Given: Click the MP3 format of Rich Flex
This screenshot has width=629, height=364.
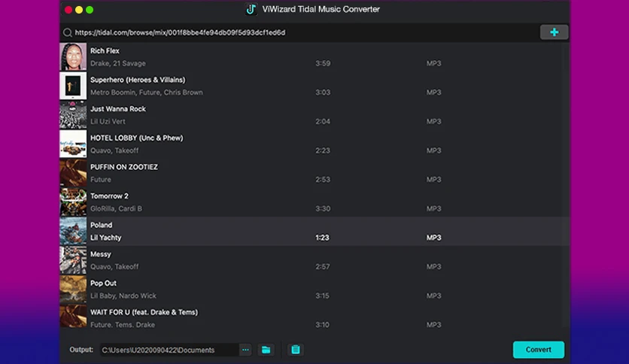Looking at the screenshot, I should click(x=433, y=63).
